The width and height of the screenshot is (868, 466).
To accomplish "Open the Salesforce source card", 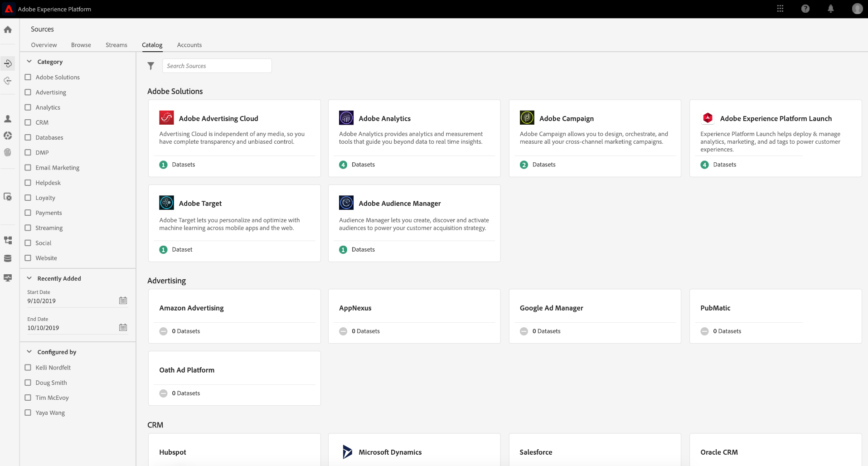I will [x=595, y=450].
